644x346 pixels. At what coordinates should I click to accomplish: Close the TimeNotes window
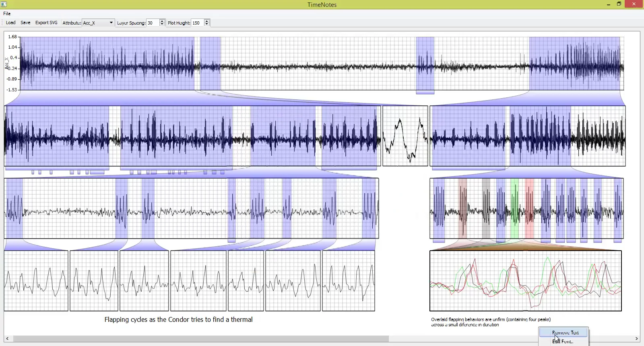coord(634,4)
